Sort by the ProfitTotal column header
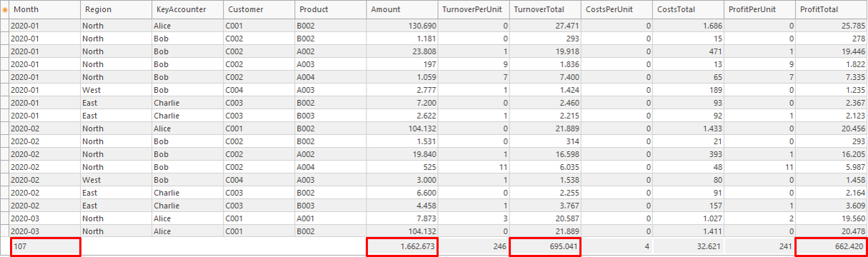 pyautogui.click(x=831, y=10)
